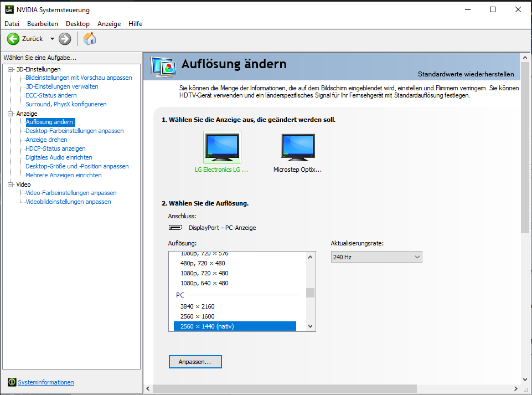Screen dimensions: 532x395
Task: Maximize the NVIDIA Systemsteuerung window
Action: [493, 9]
